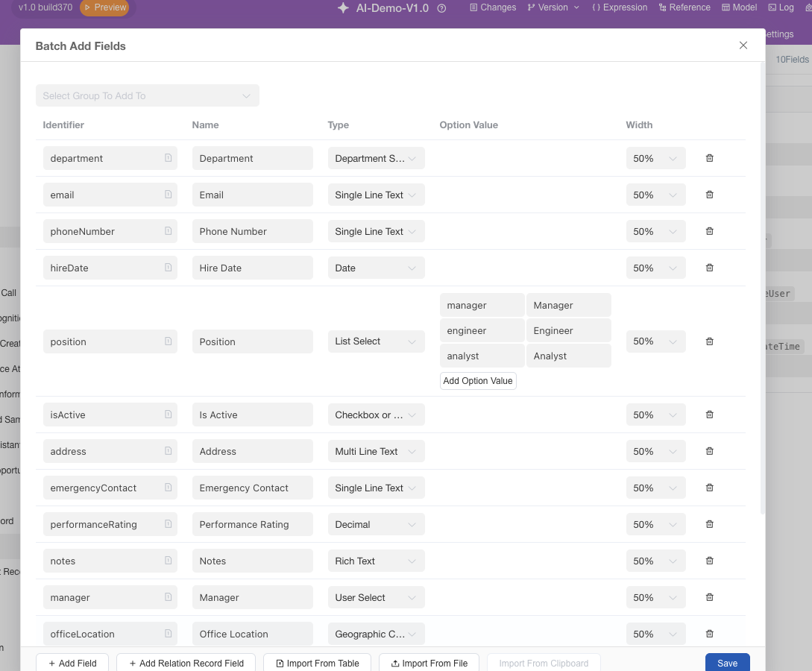
Task: Delete the department field row
Action: point(709,158)
